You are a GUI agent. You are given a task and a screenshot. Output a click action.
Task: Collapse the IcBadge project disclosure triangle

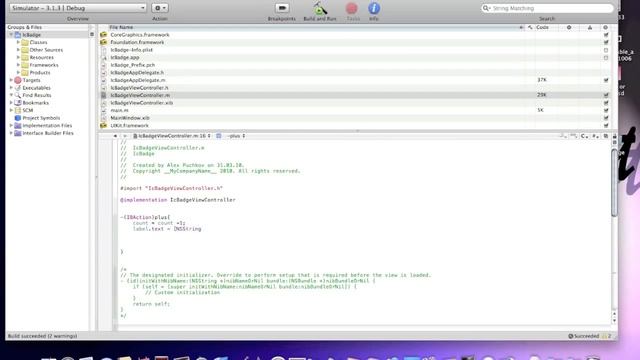coord(11,35)
